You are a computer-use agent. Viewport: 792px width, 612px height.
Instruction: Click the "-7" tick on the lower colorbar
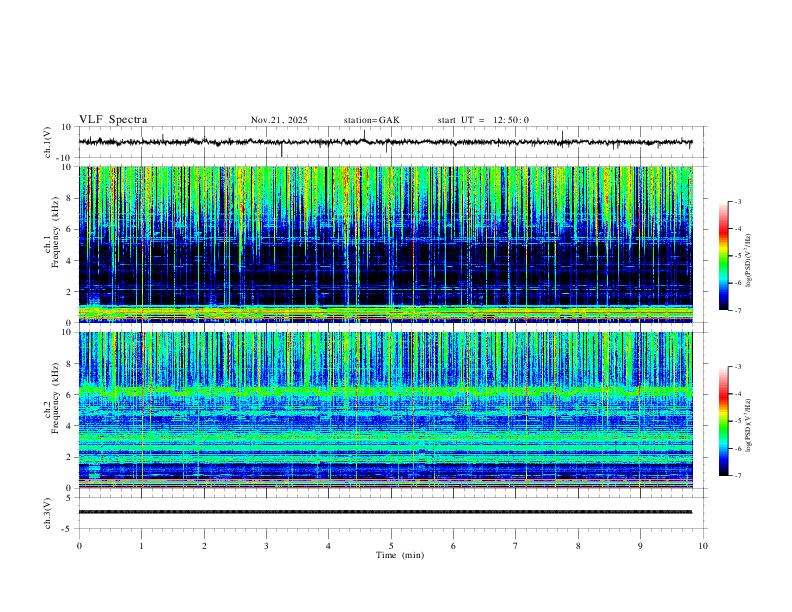point(738,476)
